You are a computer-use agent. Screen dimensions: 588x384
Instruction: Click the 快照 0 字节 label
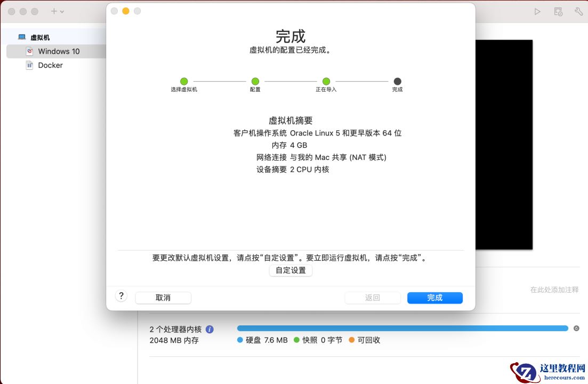[323, 340]
